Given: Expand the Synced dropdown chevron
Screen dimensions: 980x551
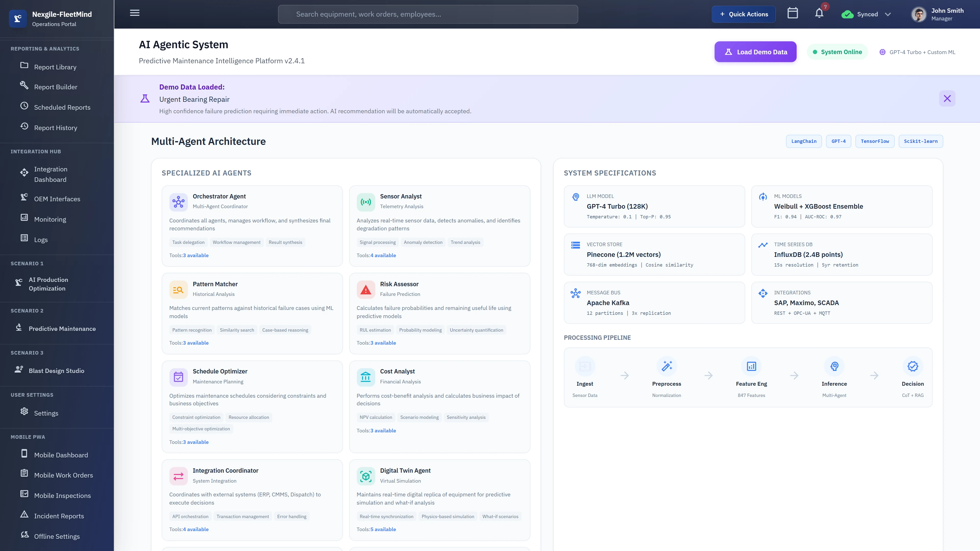Looking at the screenshot, I should [888, 14].
